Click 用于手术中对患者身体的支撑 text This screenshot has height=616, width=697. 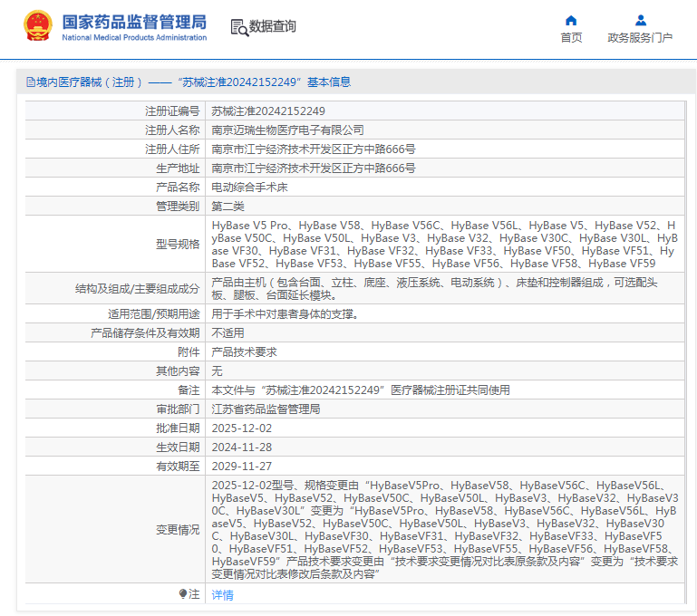pos(285,314)
